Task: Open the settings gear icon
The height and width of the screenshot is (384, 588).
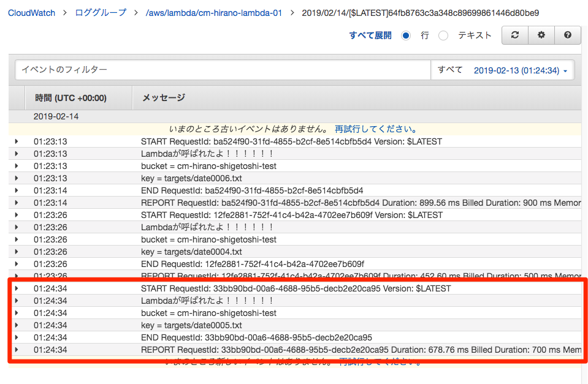Action: (541, 36)
